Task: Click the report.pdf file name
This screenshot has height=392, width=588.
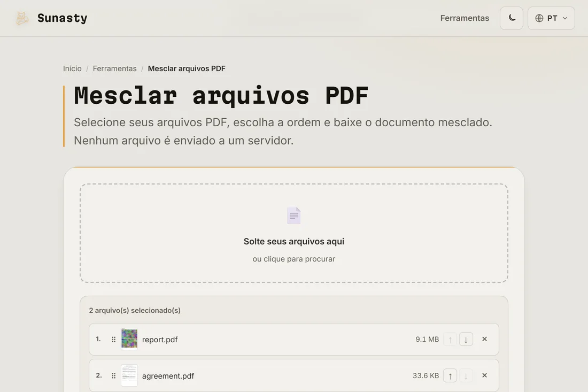Action: [x=160, y=340]
